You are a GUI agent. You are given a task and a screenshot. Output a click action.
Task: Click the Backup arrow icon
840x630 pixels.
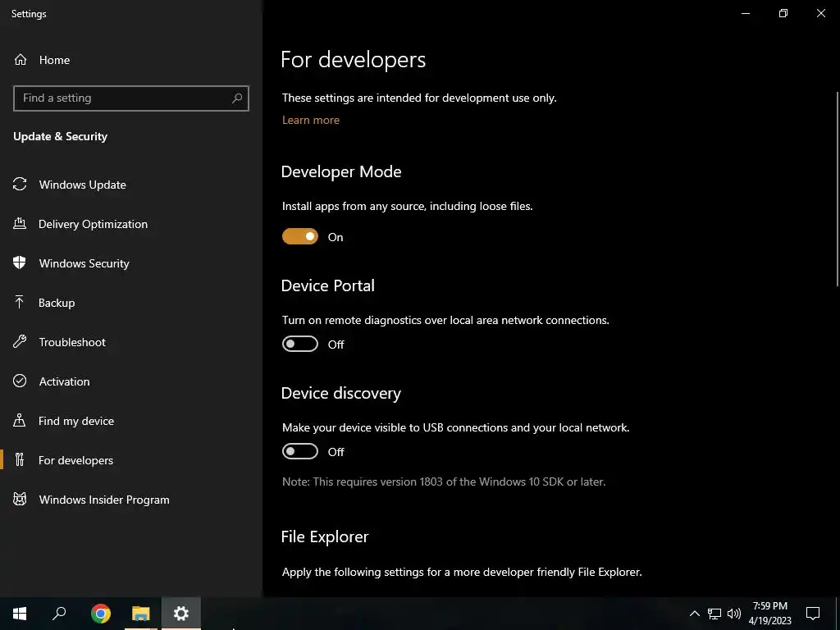click(20, 302)
